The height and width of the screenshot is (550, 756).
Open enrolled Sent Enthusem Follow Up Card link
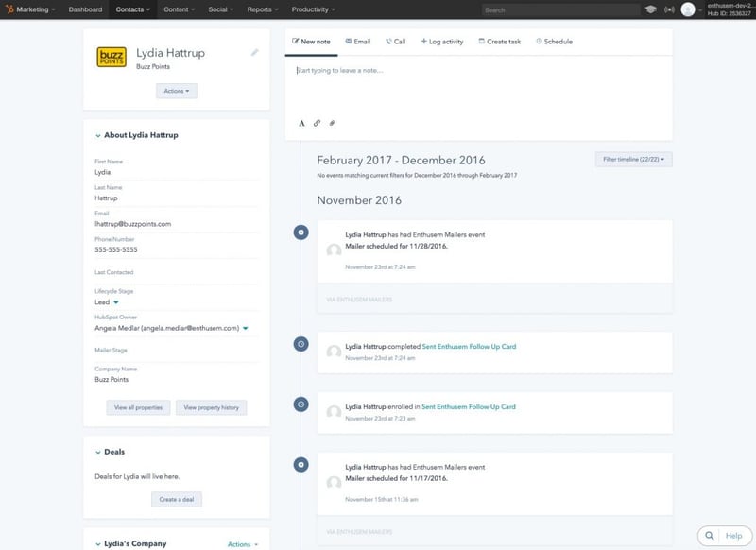click(x=468, y=406)
